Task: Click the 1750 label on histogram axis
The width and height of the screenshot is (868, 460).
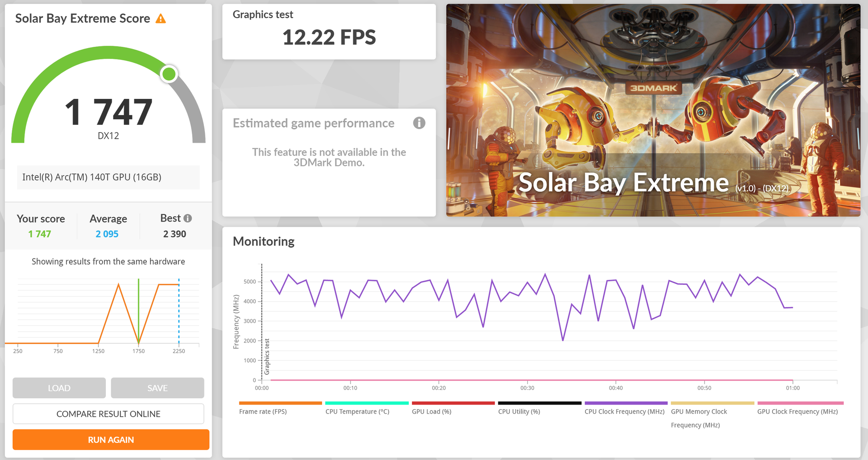Action: click(138, 351)
